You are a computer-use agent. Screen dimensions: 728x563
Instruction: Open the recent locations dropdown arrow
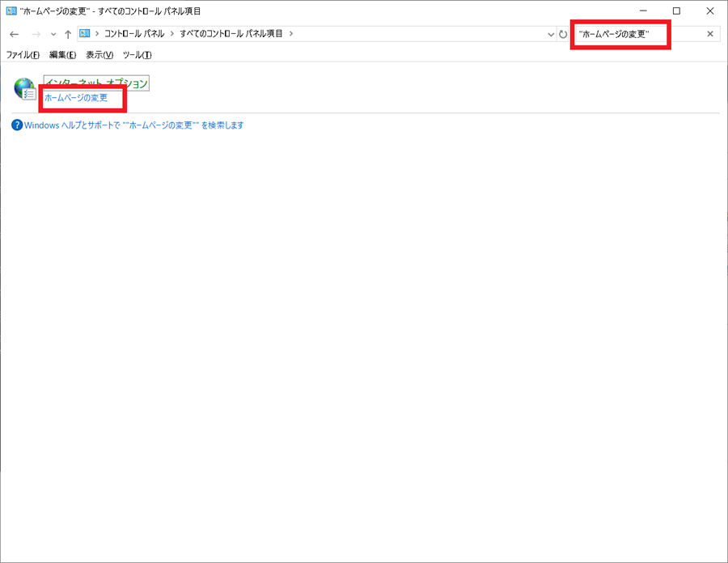tap(52, 34)
